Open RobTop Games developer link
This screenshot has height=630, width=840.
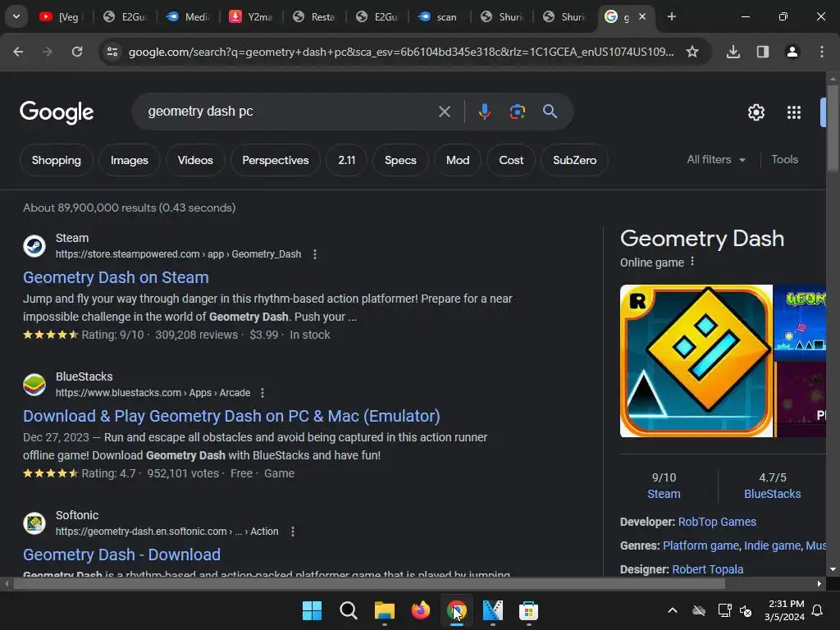point(717,522)
